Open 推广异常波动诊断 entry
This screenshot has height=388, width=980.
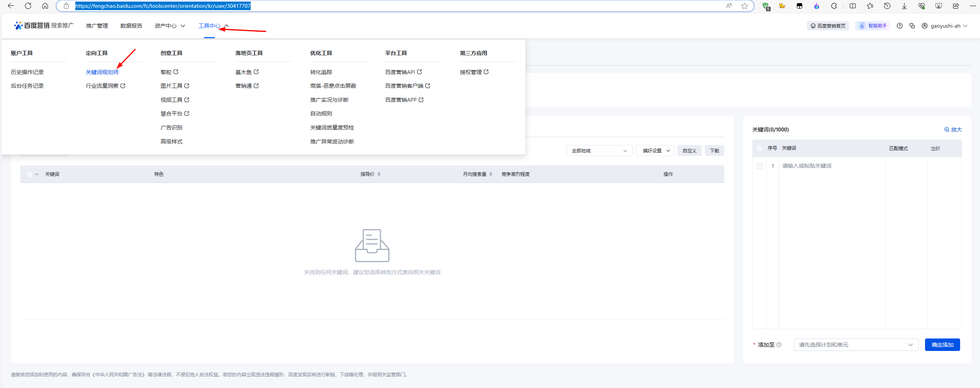click(x=332, y=142)
